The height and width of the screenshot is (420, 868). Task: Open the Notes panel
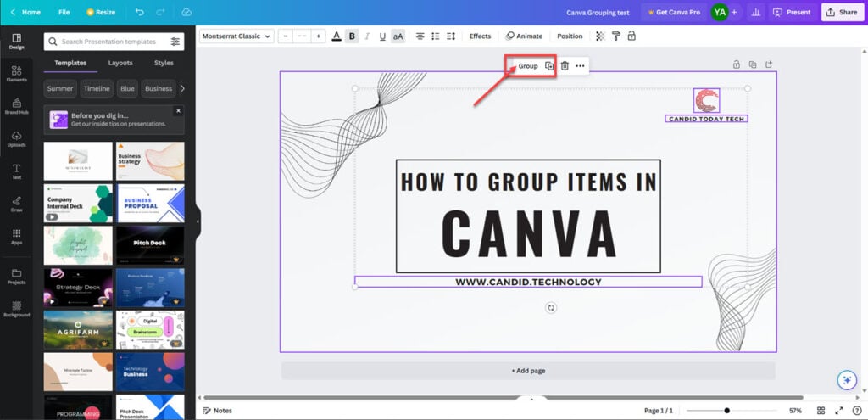click(x=218, y=411)
